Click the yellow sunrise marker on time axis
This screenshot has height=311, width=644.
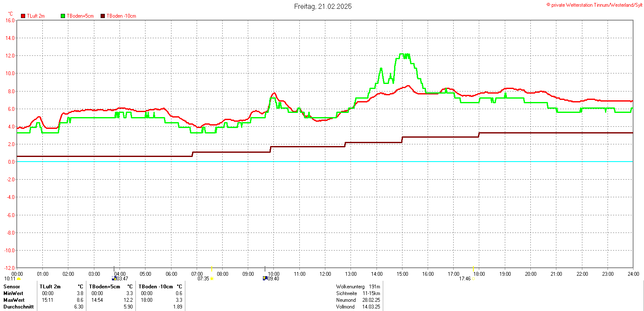pos(211,269)
